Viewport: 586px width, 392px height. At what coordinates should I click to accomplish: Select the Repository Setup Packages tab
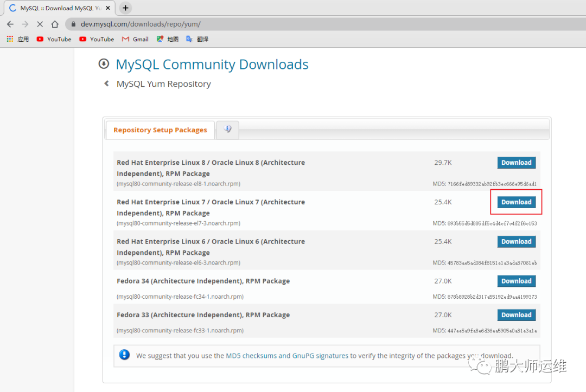[160, 130]
